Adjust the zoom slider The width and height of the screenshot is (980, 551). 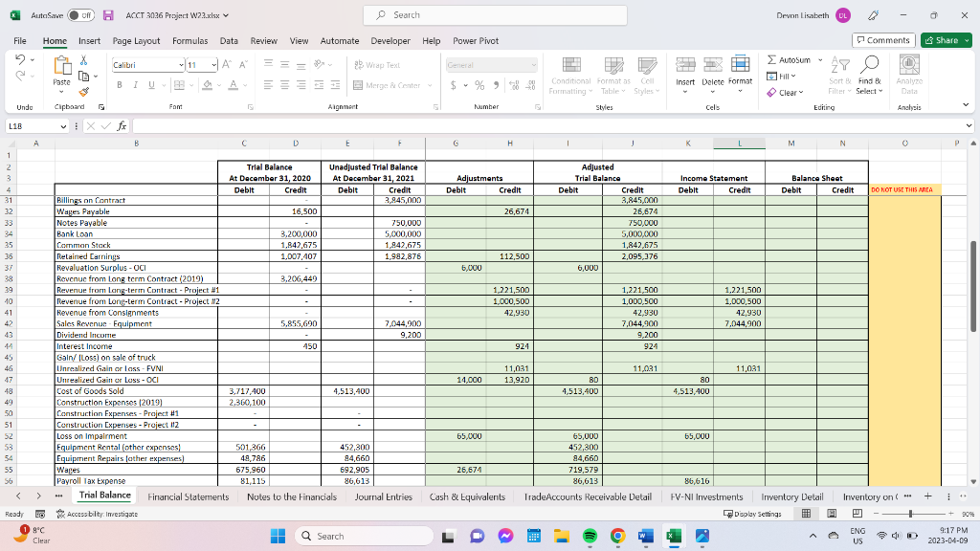pos(909,513)
